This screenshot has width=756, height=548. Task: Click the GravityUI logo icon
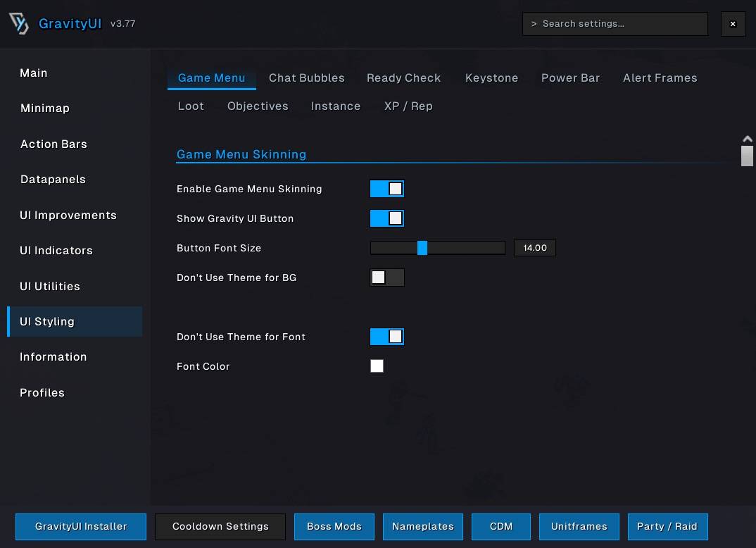pos(19,23)
